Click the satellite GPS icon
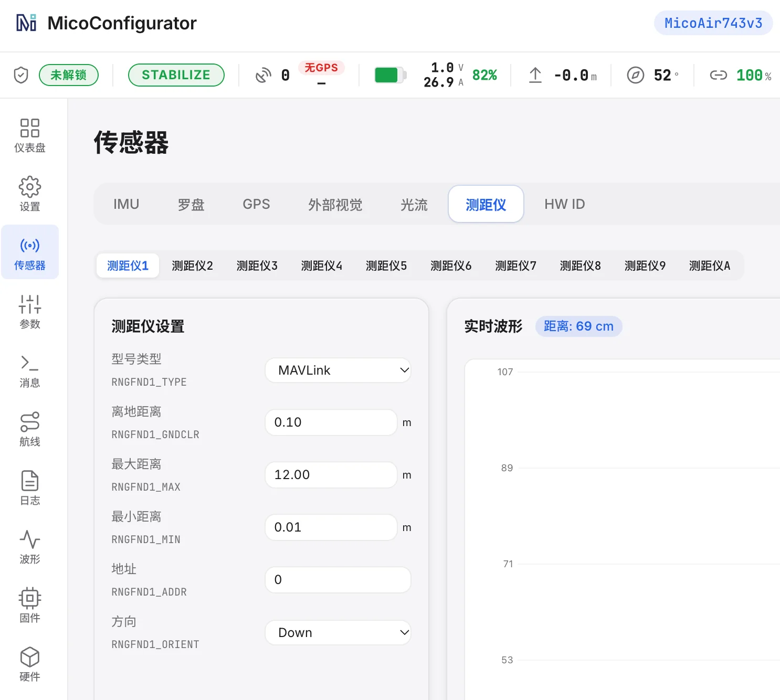 tap(263, 75)
